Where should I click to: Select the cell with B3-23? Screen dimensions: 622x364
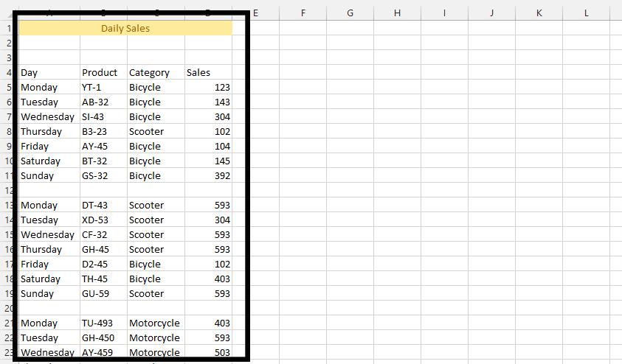tap(103, 131)
